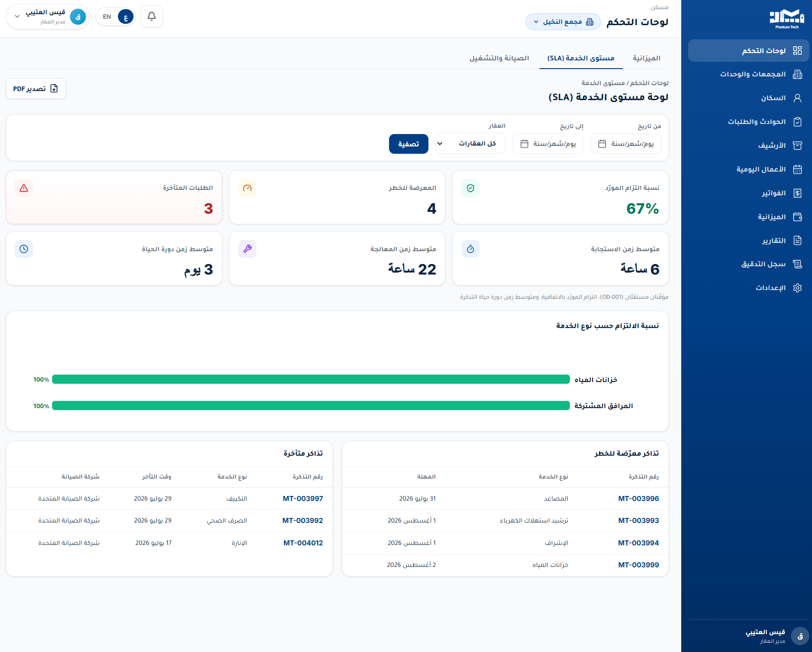Image resolution: width=812 pixels, height=652 pixels.
Task: Open الأعمال اليومية calendar icon in sidebar
Action: pyautogui.click(x=797, y=169)
